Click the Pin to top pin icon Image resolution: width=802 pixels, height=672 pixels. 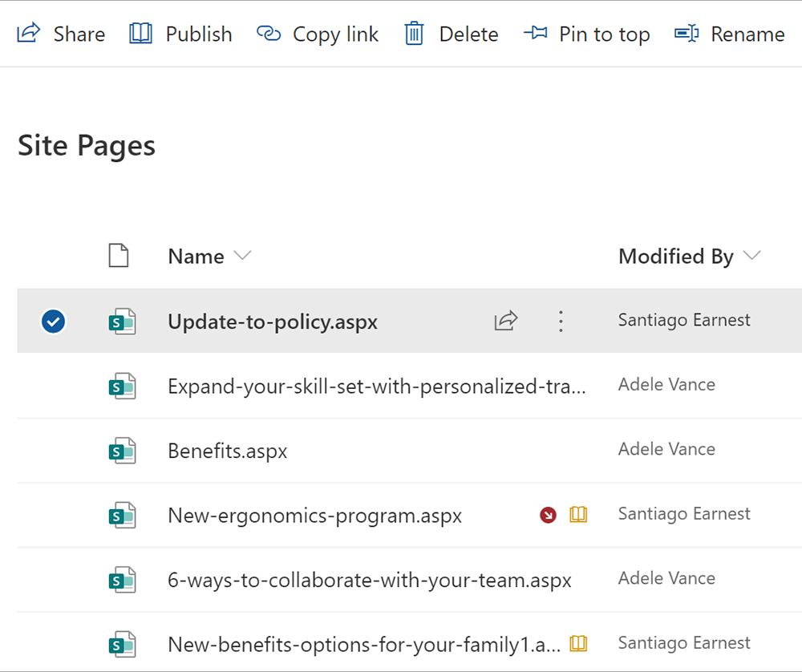tap(535, 34)
